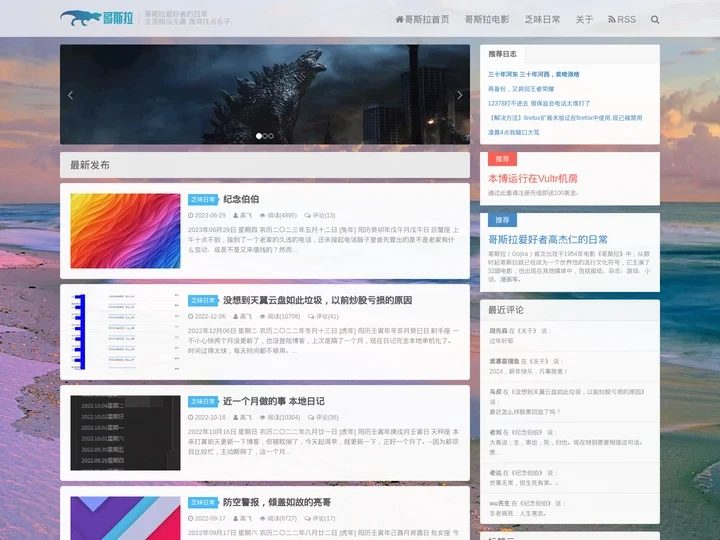Select the second carousel indicator dot

click(265, 136)
